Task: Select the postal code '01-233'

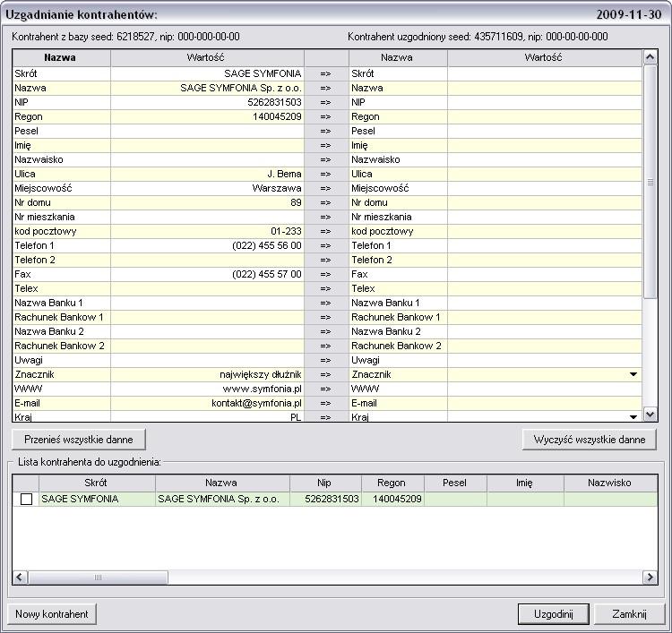Action: point(286,231)
